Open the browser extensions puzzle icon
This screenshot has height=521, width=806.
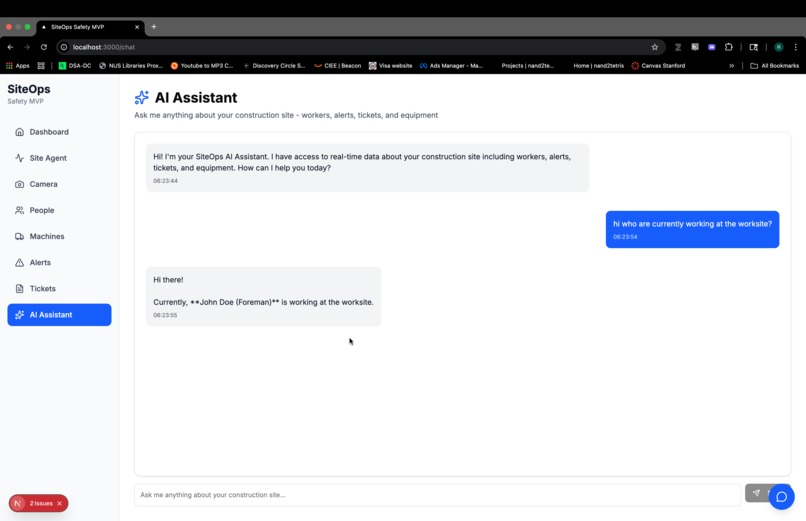tap(728, 47)
